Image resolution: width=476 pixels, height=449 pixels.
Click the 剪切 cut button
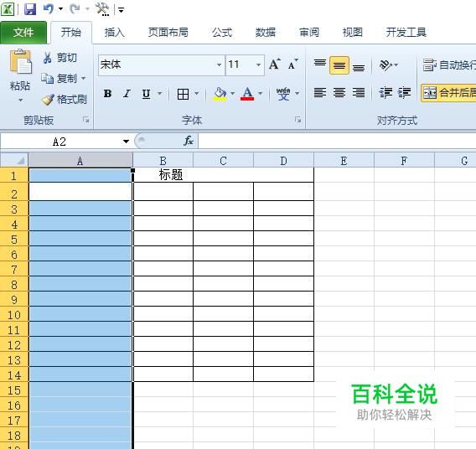coord(59,58)
